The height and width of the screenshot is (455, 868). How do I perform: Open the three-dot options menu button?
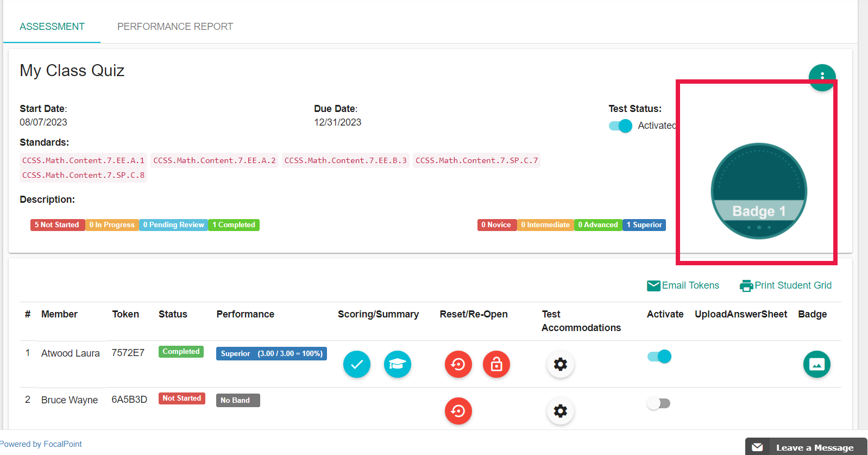click(822, 77)
